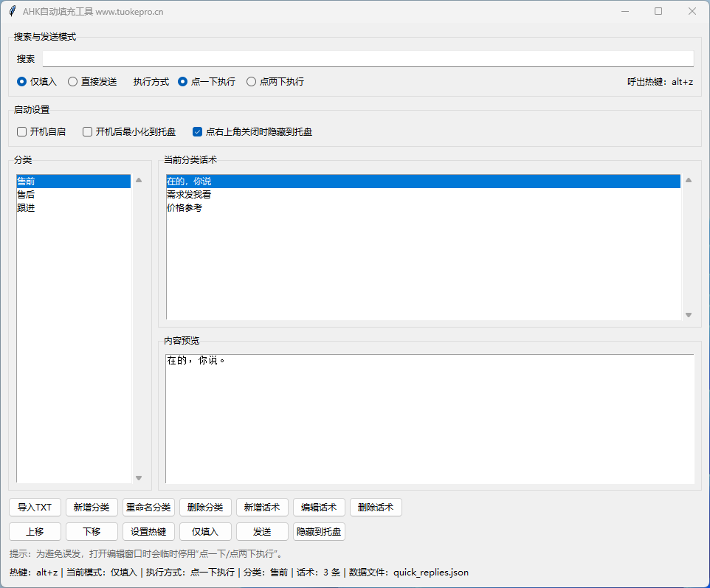Click the category list scroll-down arrow

139,477
